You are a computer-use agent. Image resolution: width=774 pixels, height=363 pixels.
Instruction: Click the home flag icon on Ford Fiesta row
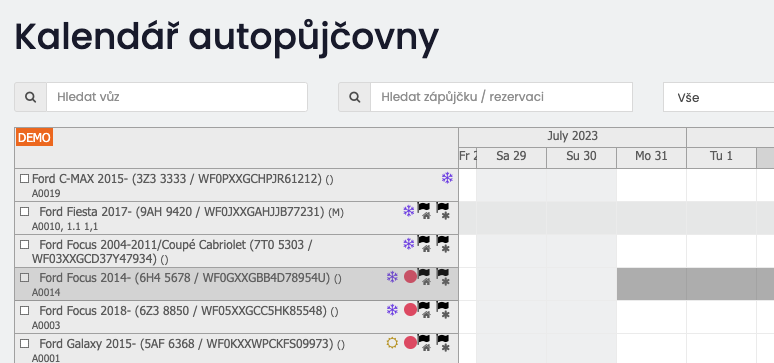click(425, 211)
